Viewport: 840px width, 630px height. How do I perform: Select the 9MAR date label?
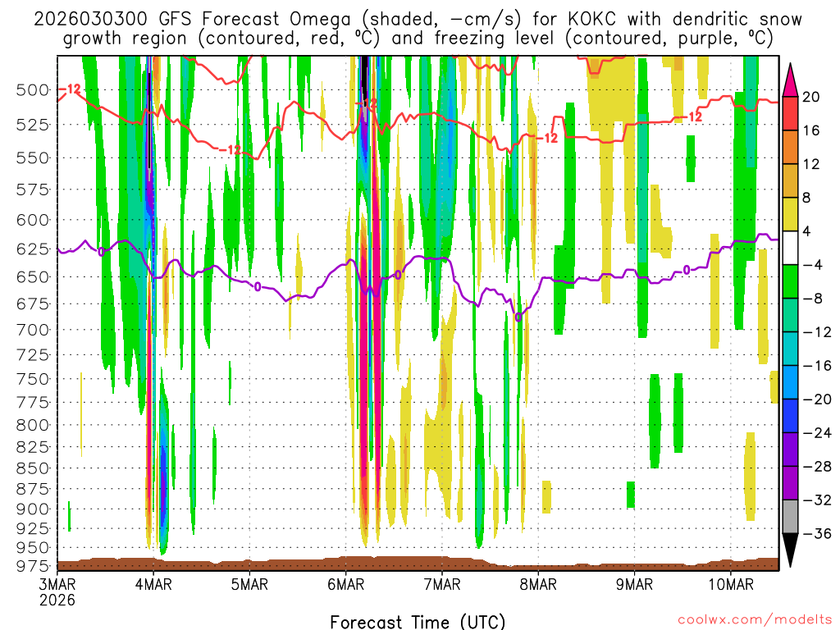click(634, 584)
